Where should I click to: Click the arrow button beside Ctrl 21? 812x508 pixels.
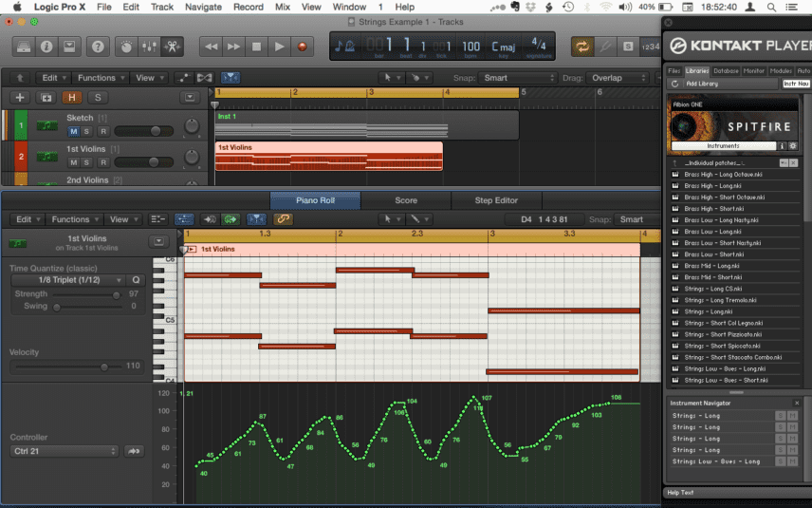[x=134, y=451]
